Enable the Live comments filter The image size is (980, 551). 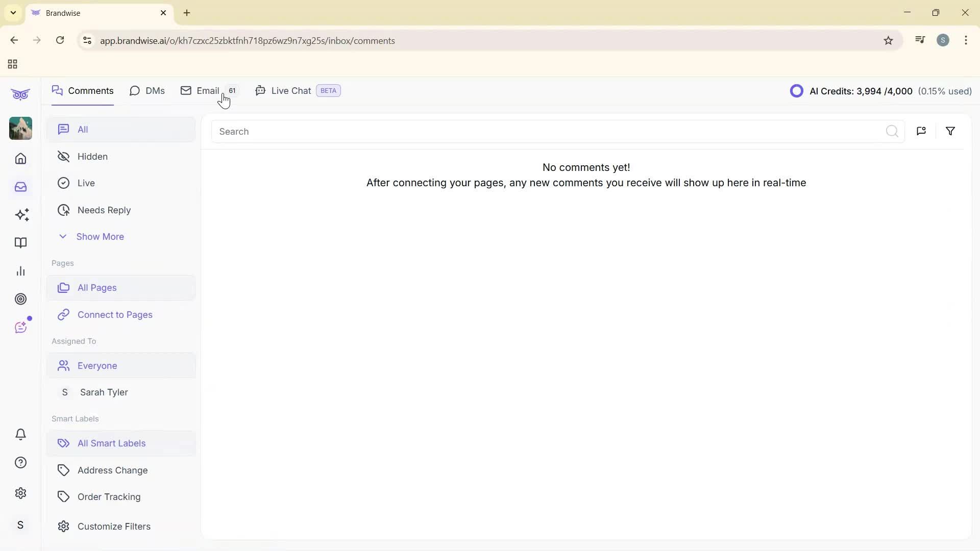tap(86, 183)
